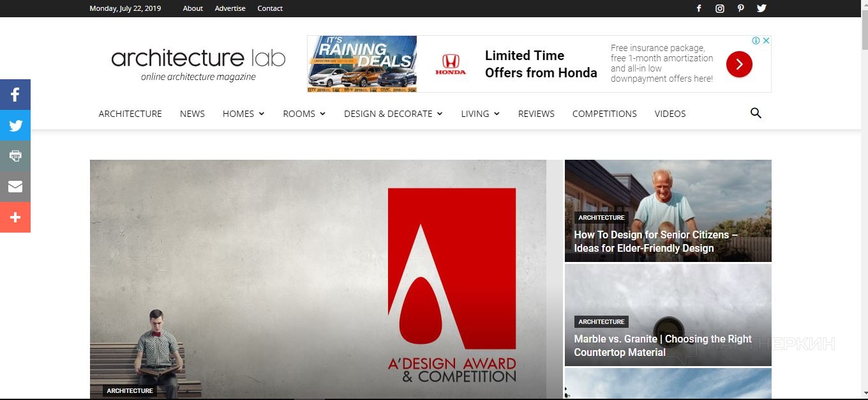This screenshot has height=400, width=868.
Task: Share via left sidebar Twitter button
Action: coord(15,125)
